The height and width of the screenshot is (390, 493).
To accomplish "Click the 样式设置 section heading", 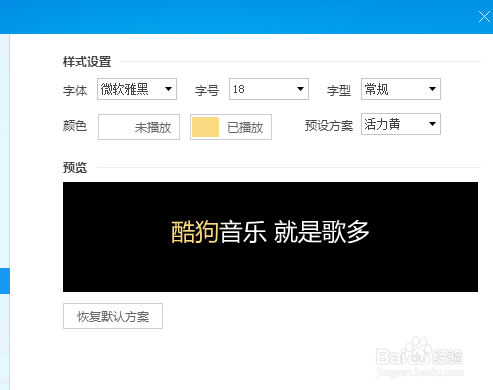I will 87,62.
